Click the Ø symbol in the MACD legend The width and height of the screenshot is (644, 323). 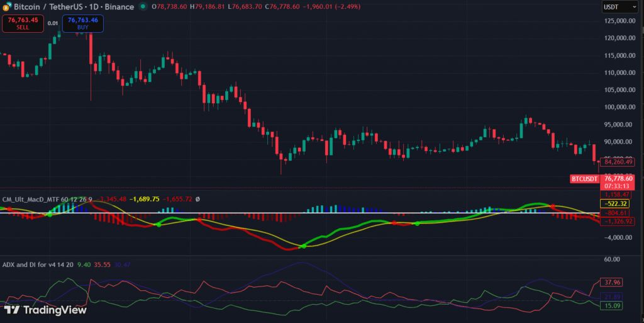(x=198, y=199)
